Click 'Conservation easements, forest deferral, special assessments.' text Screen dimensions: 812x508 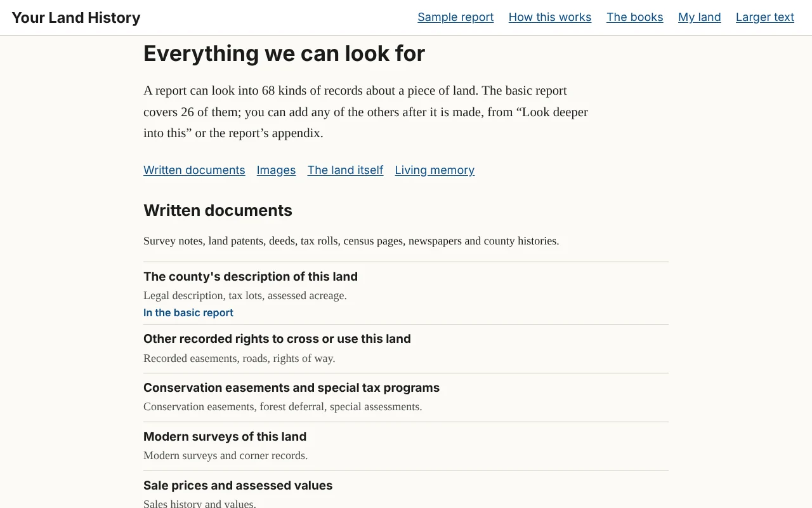pos(282,406)
